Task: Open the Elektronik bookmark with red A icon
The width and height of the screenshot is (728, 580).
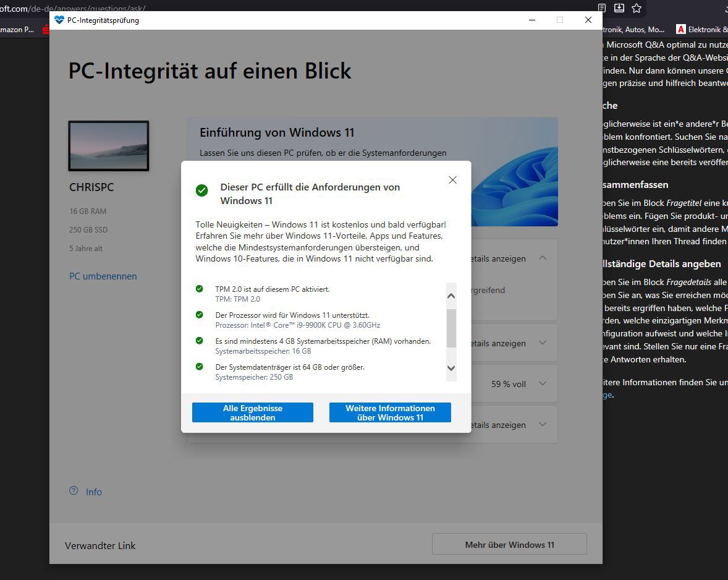Action: pyautogui.click(x=703, y=29)
